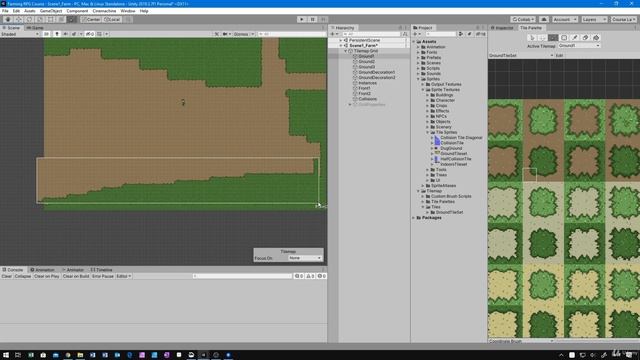Click Hierarchy create plus icon
Image resolution: width=640 pixels, height=360 pixels.
click(333, 34)
